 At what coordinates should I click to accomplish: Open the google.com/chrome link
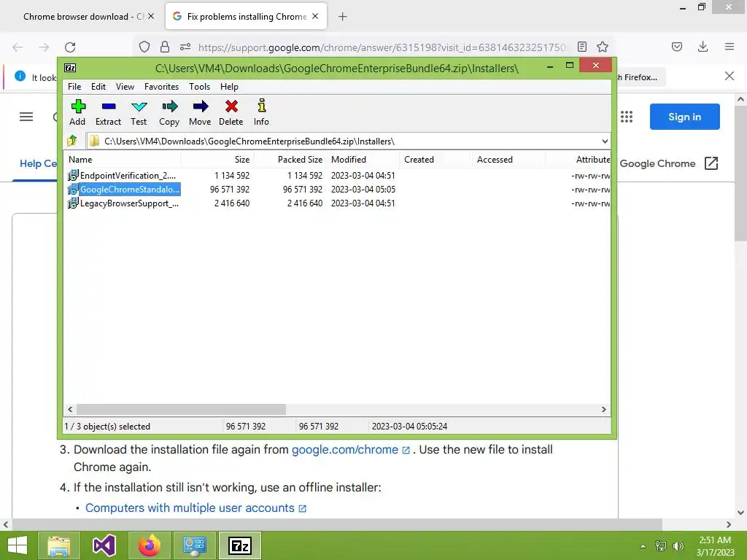(x=350, y=449)
